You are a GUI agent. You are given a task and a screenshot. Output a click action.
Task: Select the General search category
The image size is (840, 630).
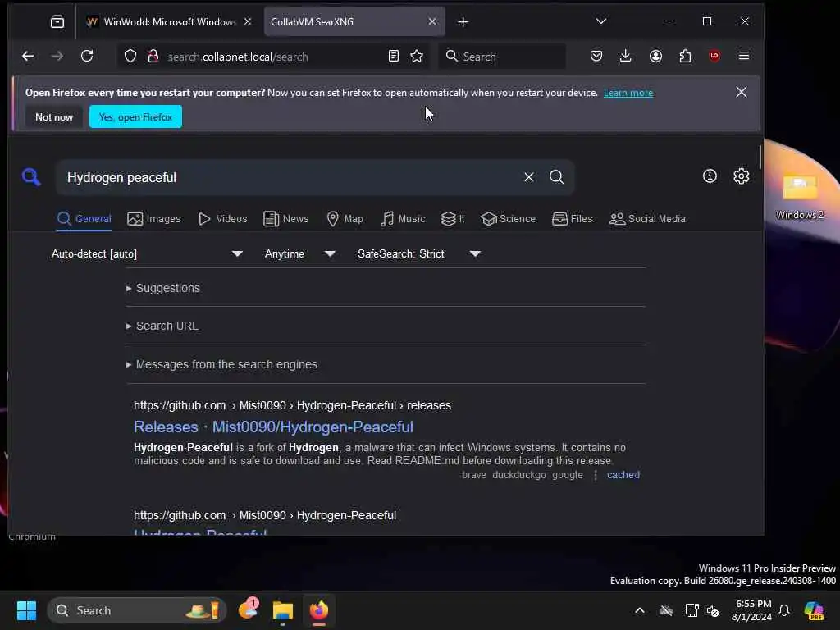(x=84, y=218)
